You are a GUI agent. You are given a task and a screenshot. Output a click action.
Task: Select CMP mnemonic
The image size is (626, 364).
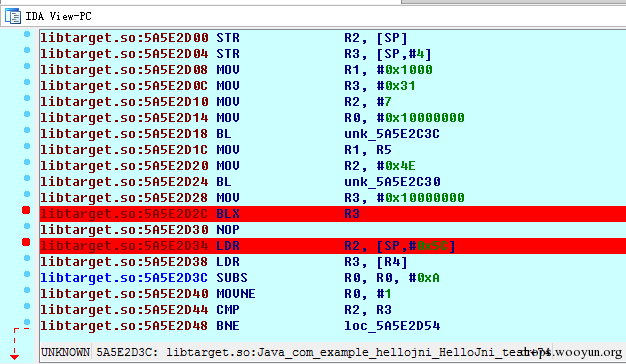pos(228,310)
